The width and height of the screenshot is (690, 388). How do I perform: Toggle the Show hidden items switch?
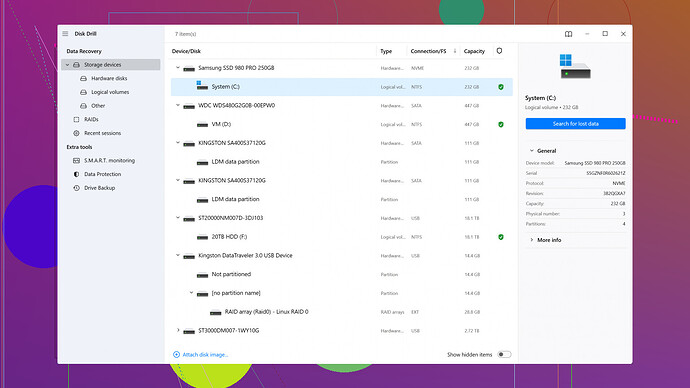tap(504, 355)
